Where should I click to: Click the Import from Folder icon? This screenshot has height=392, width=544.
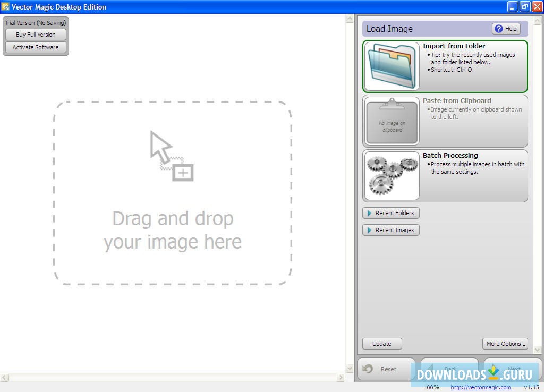[x=392, y=66]
